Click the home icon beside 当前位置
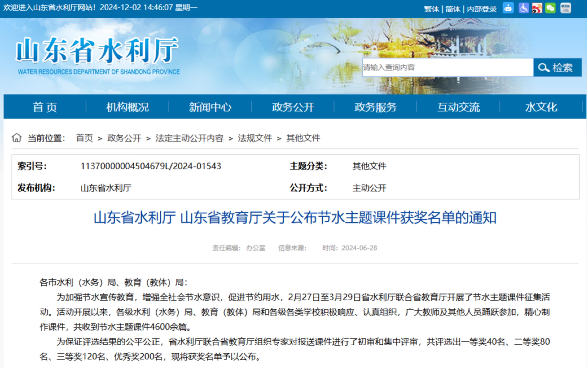 [17, 138]
